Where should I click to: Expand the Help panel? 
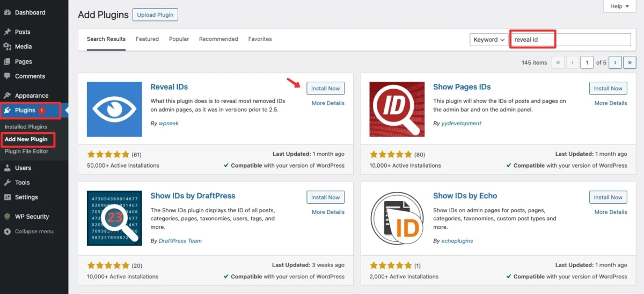coord(620,6)
